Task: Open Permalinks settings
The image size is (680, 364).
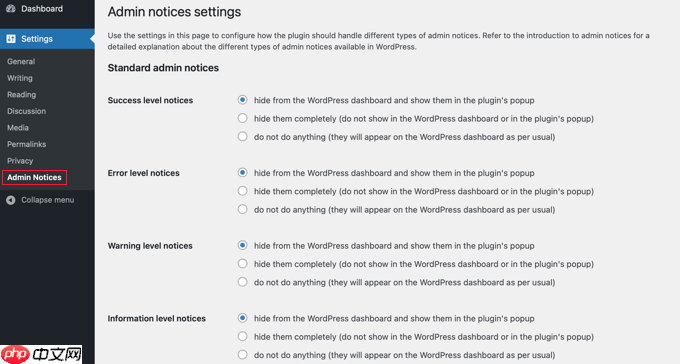Action: 26,144
